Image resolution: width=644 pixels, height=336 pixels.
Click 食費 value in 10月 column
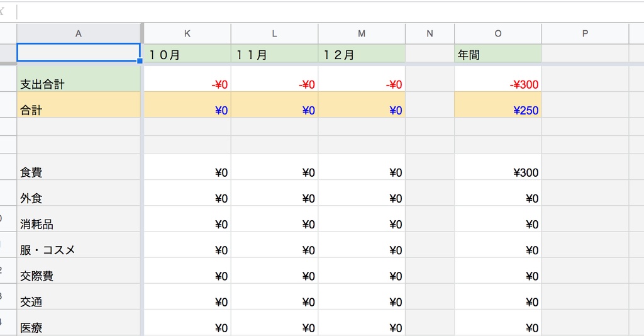[x=187, y=167]
